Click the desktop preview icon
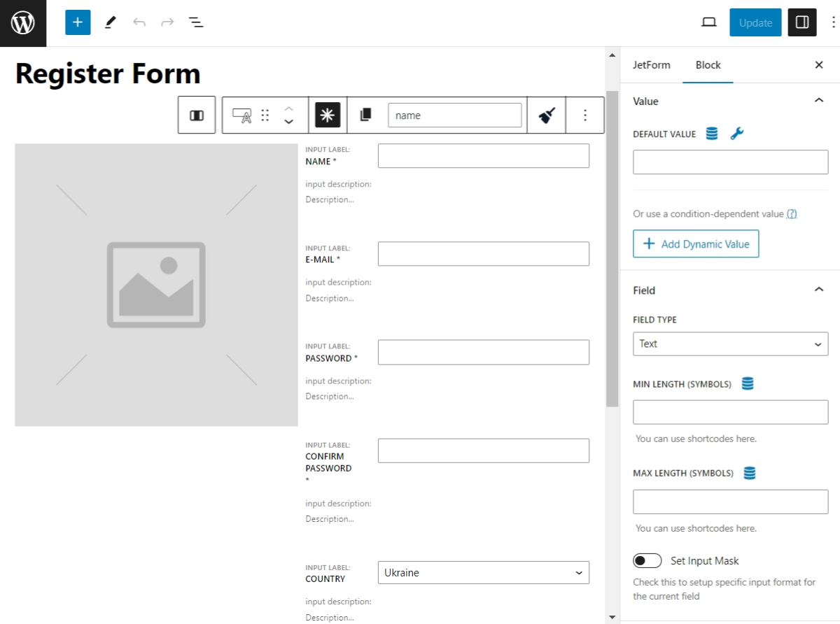The width and height of the screenshot is (840, 624). coord(708,22)
